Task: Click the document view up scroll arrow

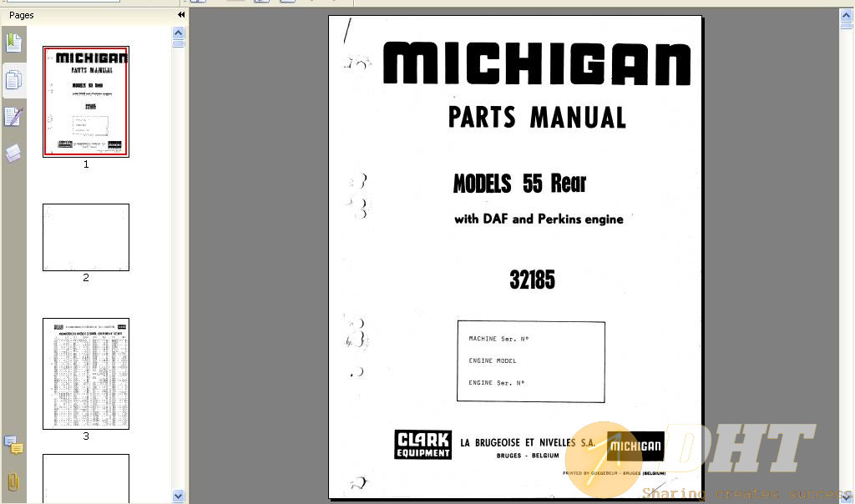Action: point(847,15)
